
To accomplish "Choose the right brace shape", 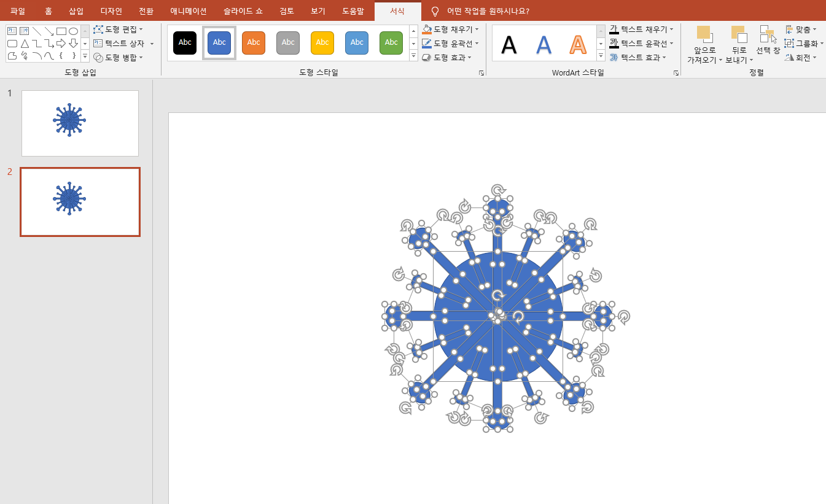I will click(73, 56).
